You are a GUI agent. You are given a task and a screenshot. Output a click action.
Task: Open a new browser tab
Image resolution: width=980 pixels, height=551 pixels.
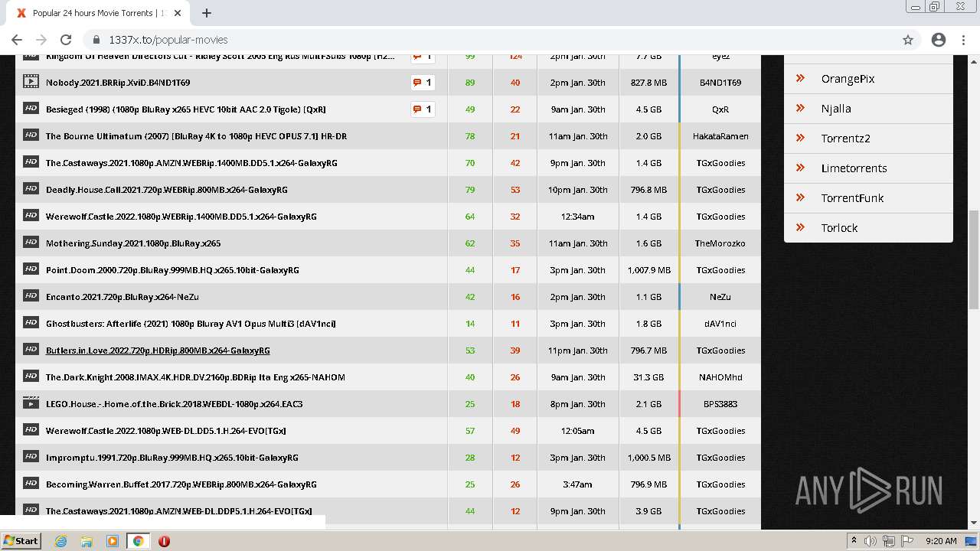(x=207, y=13)
